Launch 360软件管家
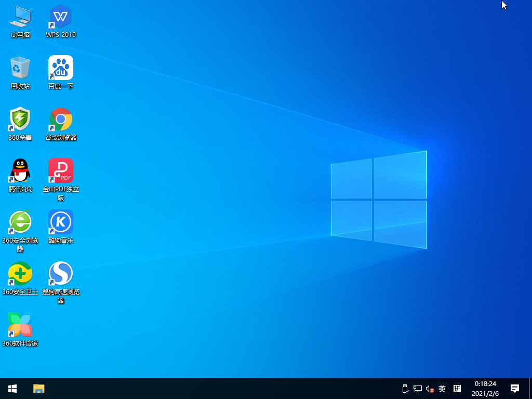532x399 pixels. (x=20, y=326)
